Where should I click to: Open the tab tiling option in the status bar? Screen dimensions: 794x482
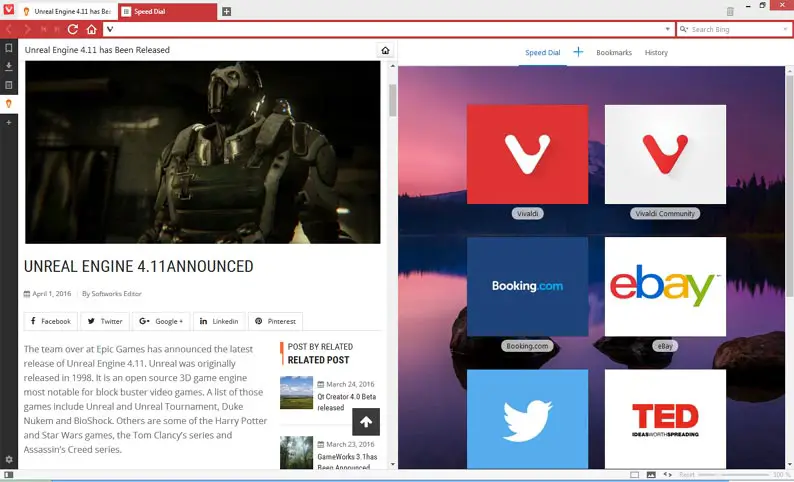point(634,475)
